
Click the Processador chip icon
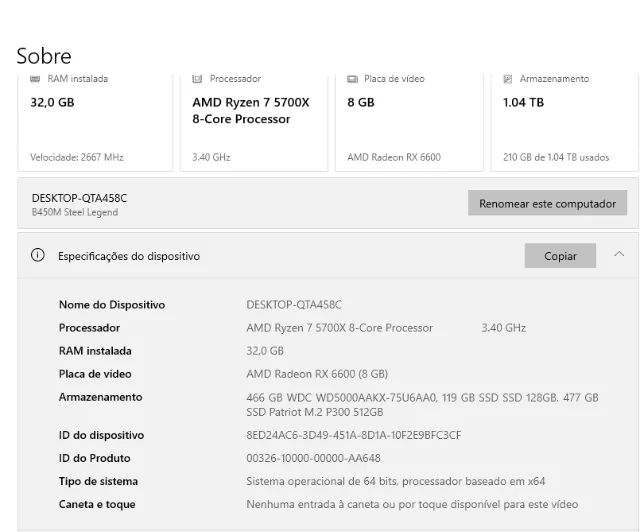(x=197, y=79)
